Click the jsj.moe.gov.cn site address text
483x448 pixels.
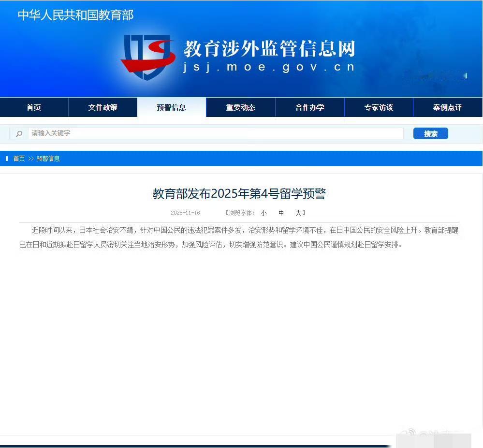tap(269, 67)
